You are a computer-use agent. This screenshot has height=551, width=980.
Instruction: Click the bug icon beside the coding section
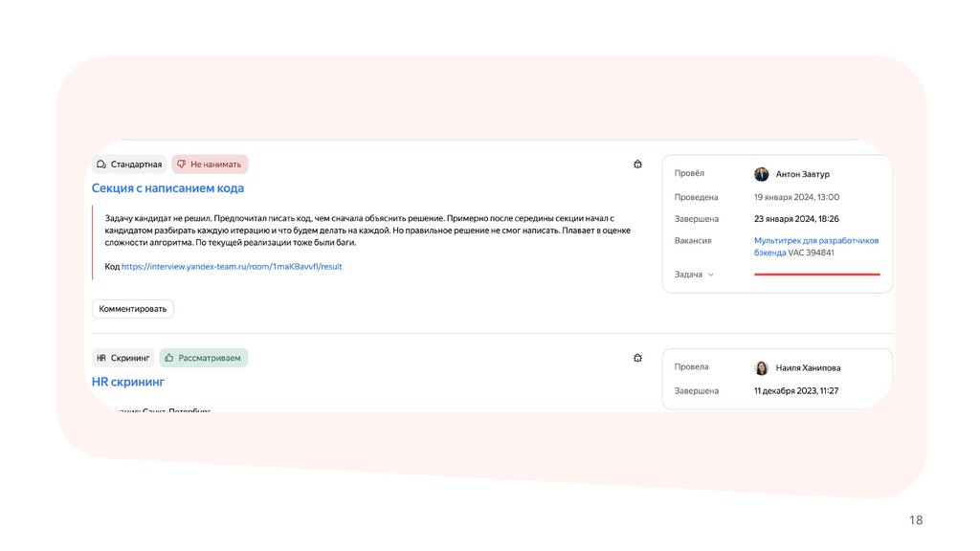coord(637,165)
